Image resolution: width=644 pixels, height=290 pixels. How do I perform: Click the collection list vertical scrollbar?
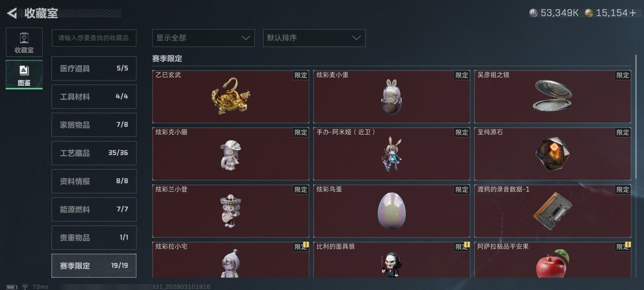(x=636, y=117)
